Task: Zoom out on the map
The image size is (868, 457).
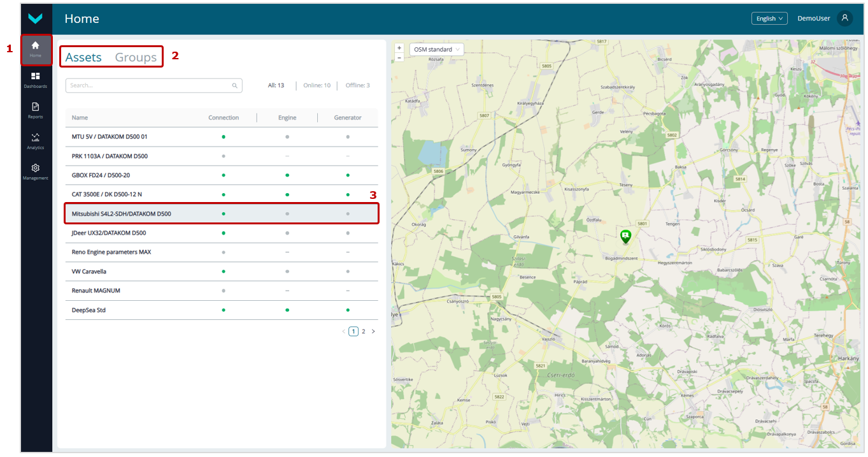Action: 399,57
